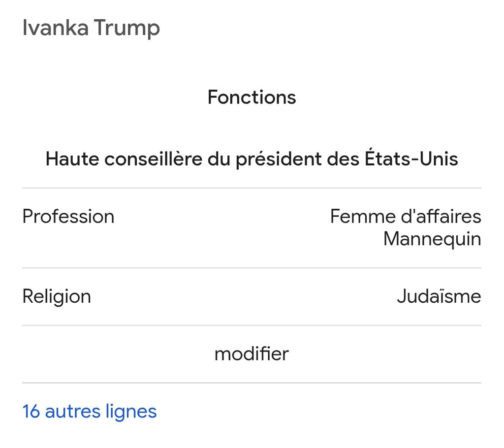Image resolution: width=504 pixels, height=448 pixels.
Task: Click the Femme d'affaires profession value
Action: (405, 217)
